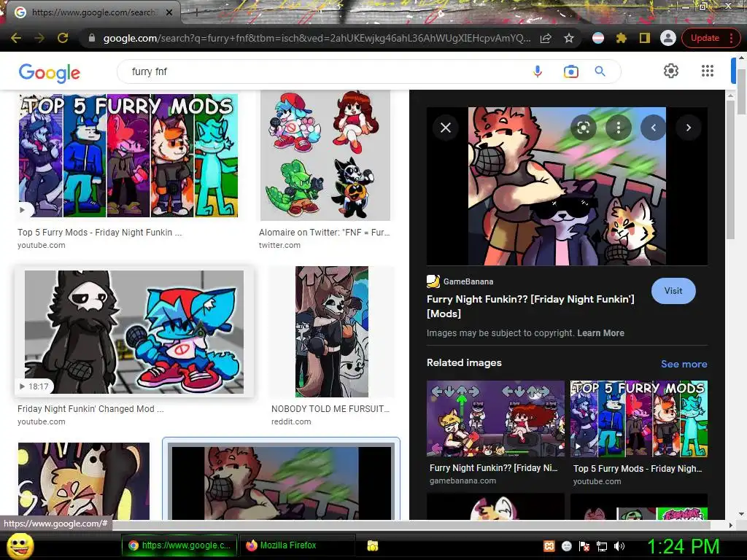The height and width of the screenshot is (560, 747).
Task: Switch to Chrome google.com taskbar item
Action: tap(180, 545)
